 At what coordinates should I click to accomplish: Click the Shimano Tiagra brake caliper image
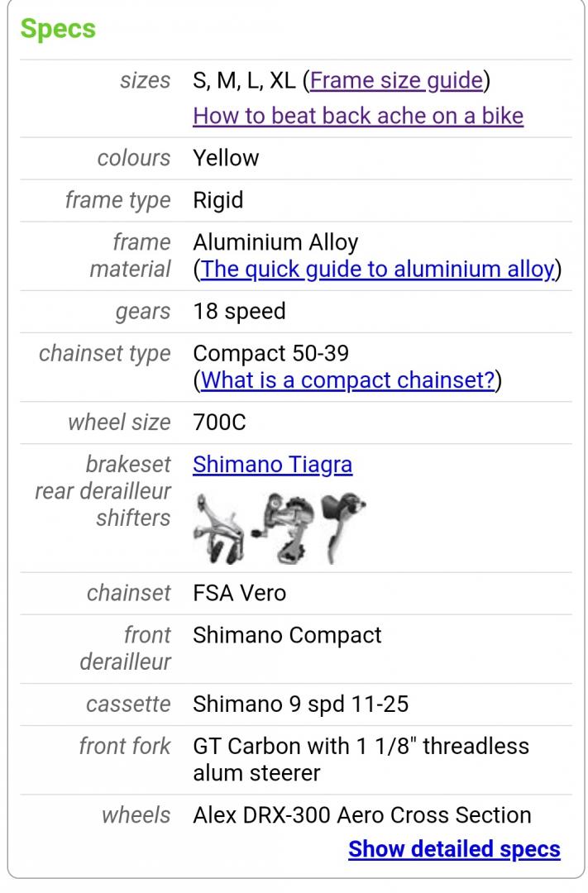pyautogui.click(x=219, y=529)
